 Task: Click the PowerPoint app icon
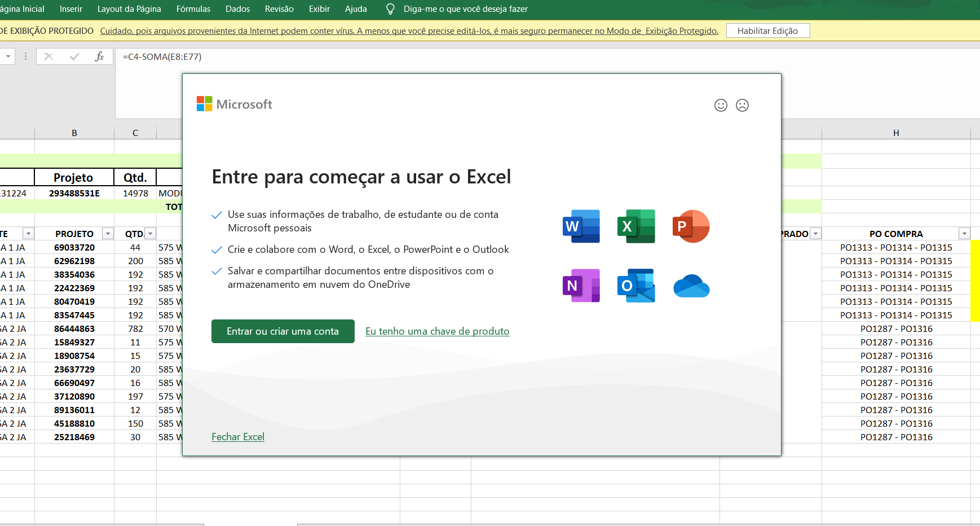pyautogui.click(x=691, y=226)
